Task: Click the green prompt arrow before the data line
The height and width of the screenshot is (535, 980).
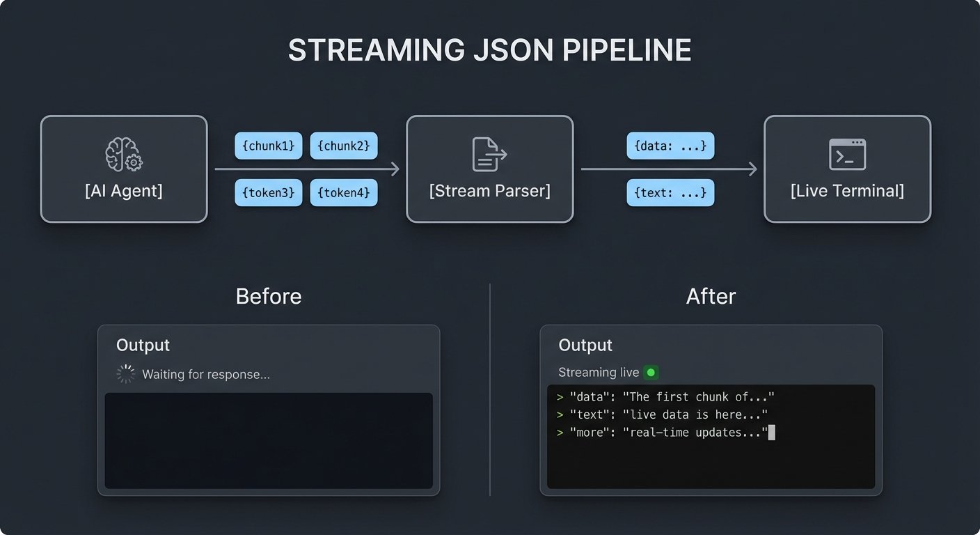Action: click(x=560, y=396)
